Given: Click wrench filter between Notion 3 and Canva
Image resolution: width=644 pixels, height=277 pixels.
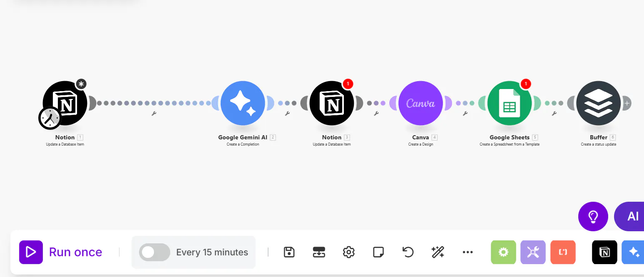Looking at the screenshot, I should [376, 113].
